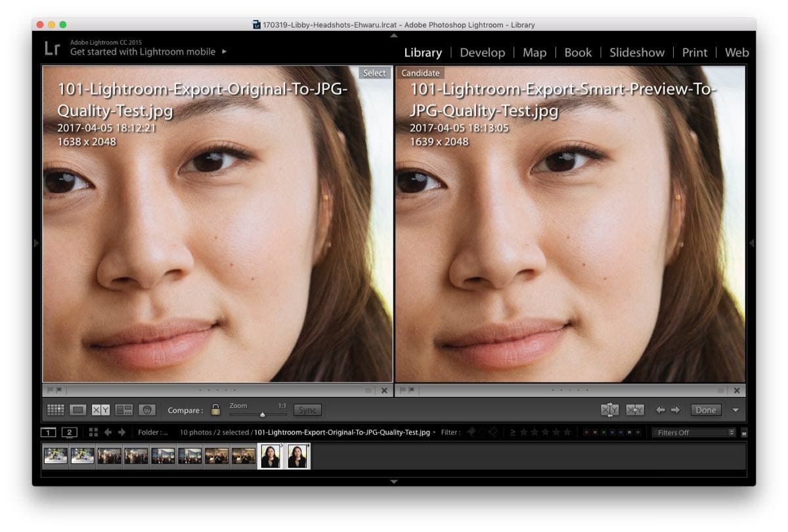
Task: Click the Swap select and candidate icon
Action: [609, 410]
